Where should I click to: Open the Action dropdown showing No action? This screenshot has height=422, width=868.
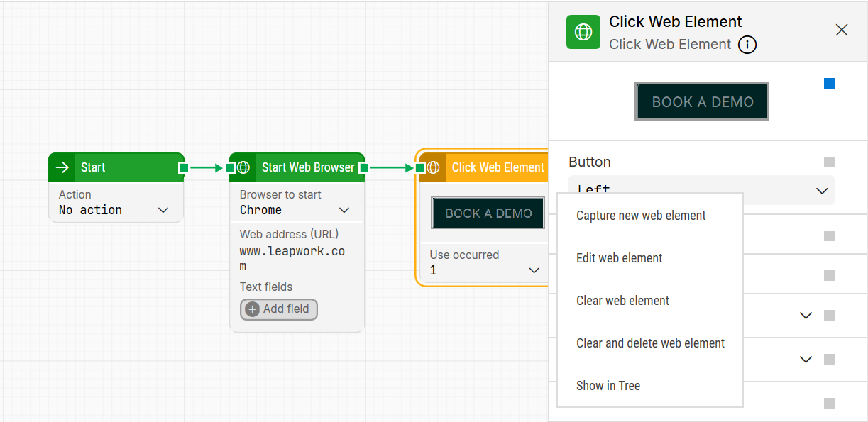coord(114,210)
